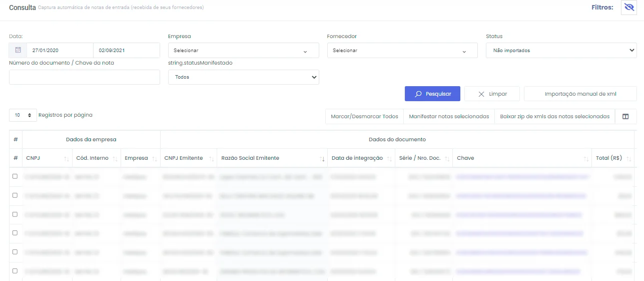Open the column layout icon button
Viewport: 644px width, 281px height.
[x=625, y=116]
